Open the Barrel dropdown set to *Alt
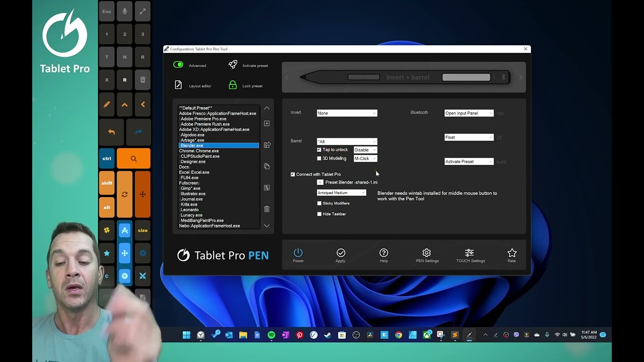 point(347,141)
